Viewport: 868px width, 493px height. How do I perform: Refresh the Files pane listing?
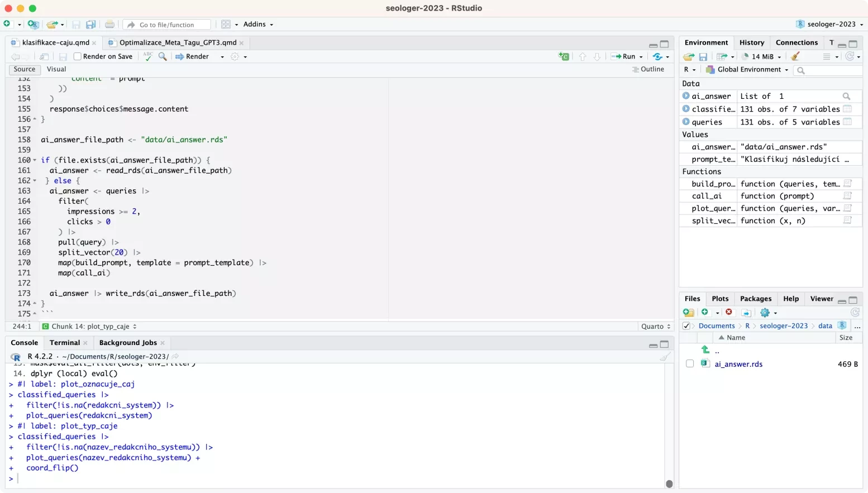pyautogui.click(x=855, y=312)
